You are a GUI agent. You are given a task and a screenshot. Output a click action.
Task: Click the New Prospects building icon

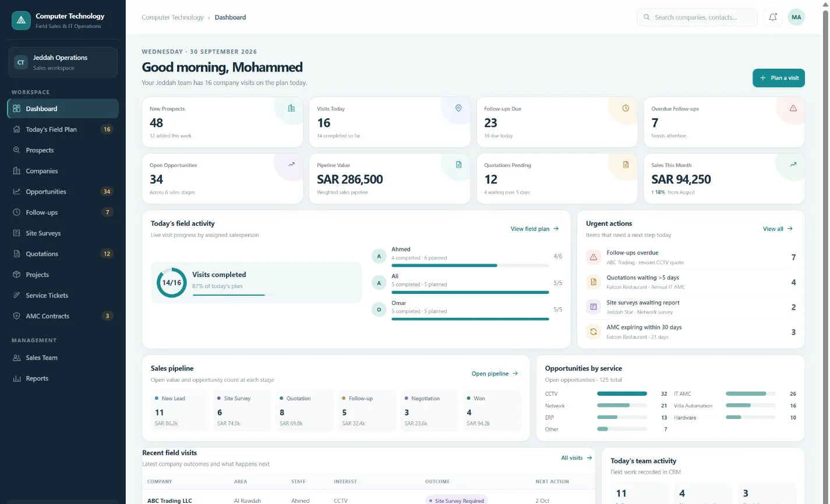tap(291, 108)
